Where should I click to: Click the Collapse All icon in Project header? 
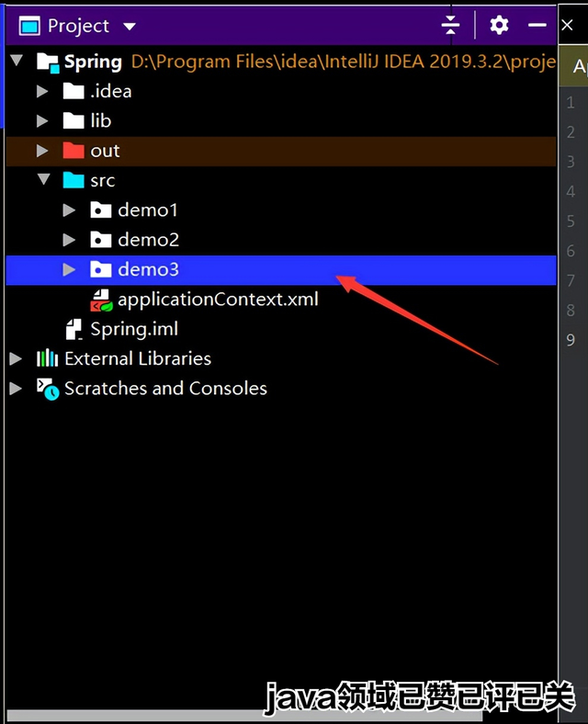click(450, 25)
